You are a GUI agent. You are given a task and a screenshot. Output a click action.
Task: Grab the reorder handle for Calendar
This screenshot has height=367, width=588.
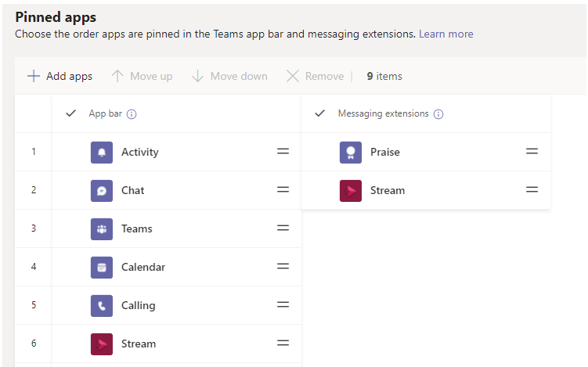pos(283,266)
